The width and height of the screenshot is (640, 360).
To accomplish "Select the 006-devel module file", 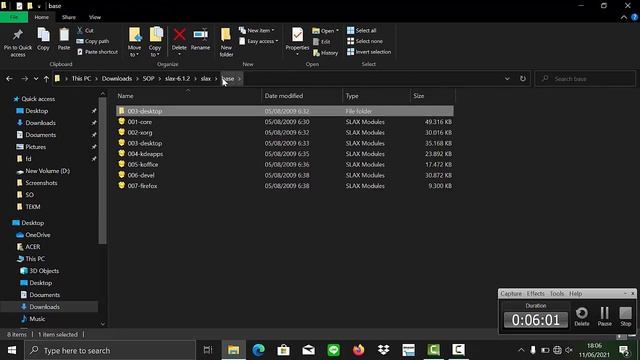I will pos(284,175).
